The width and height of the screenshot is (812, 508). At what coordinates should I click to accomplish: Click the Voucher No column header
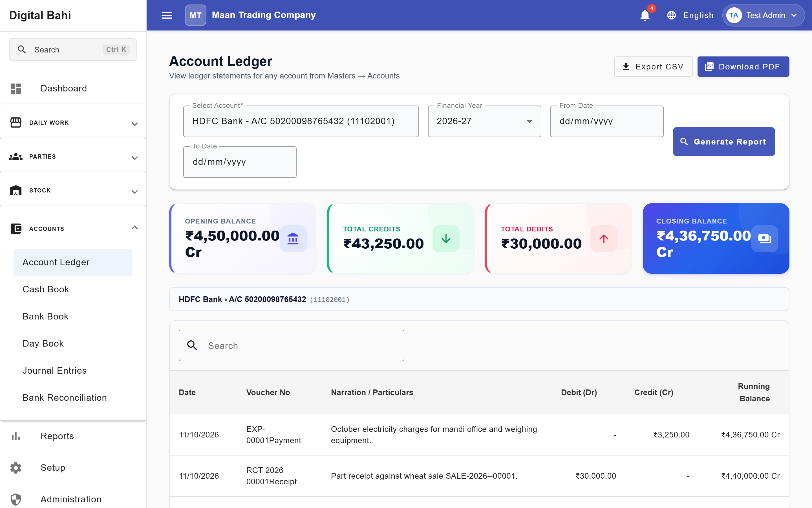[268, 392]
